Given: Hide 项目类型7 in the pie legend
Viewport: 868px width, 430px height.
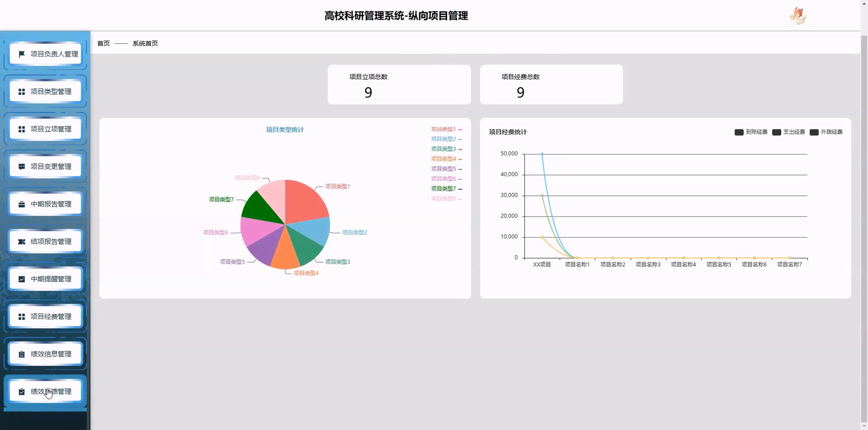Looking at the screenshot, I should click(x=446, y=189).
